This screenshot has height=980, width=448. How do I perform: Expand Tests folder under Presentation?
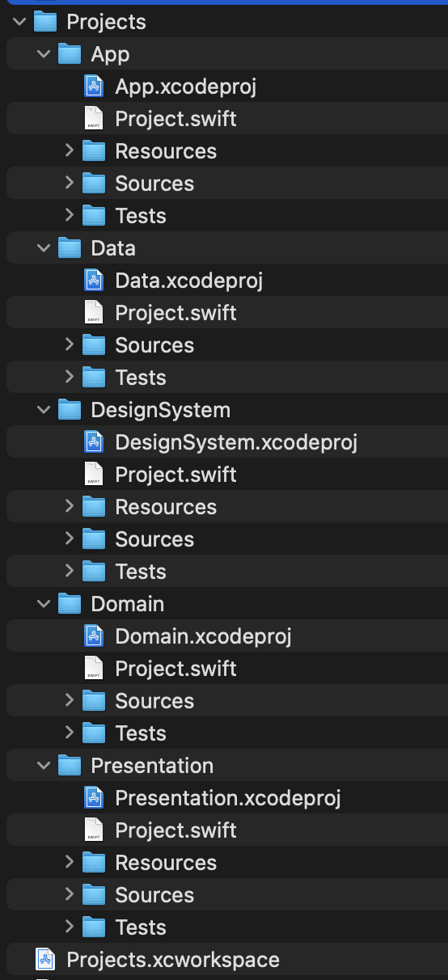(x=69, y=927)
